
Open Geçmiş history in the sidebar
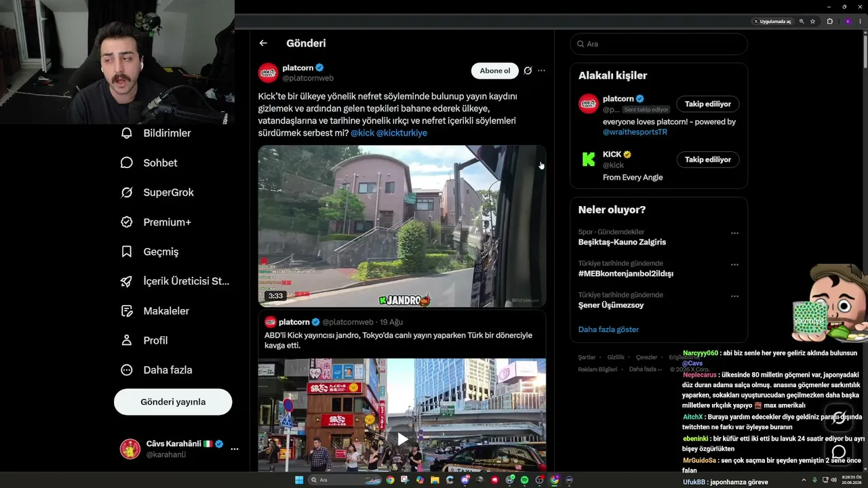point(150,251)
